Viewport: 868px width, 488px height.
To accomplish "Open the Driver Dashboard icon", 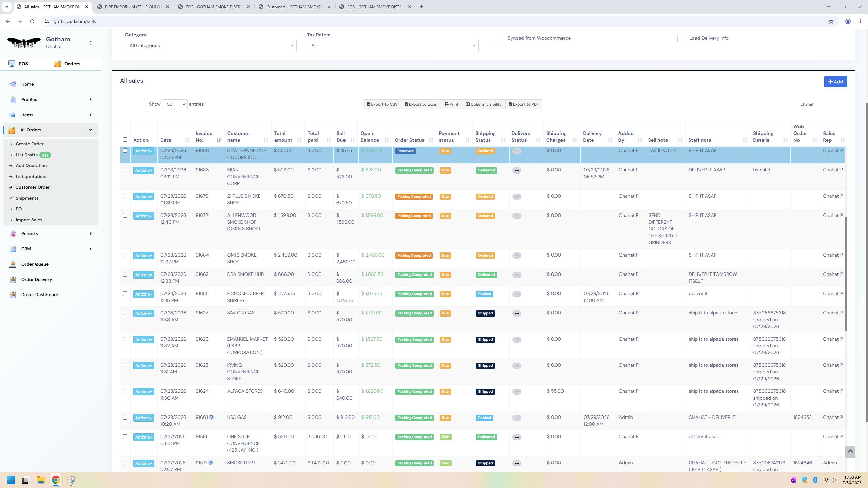I will (x=13, y=294).
